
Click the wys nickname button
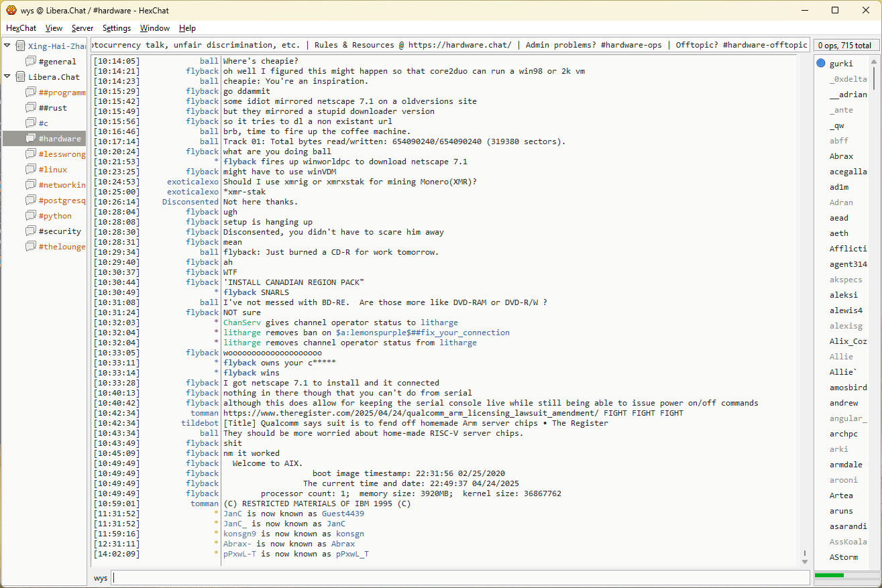(x=101, y=578)
